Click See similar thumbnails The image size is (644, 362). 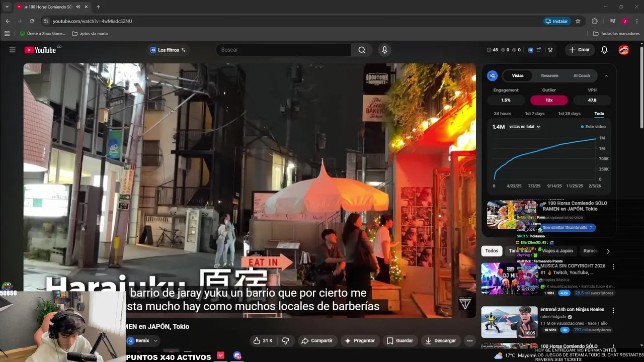coord(568,228)
